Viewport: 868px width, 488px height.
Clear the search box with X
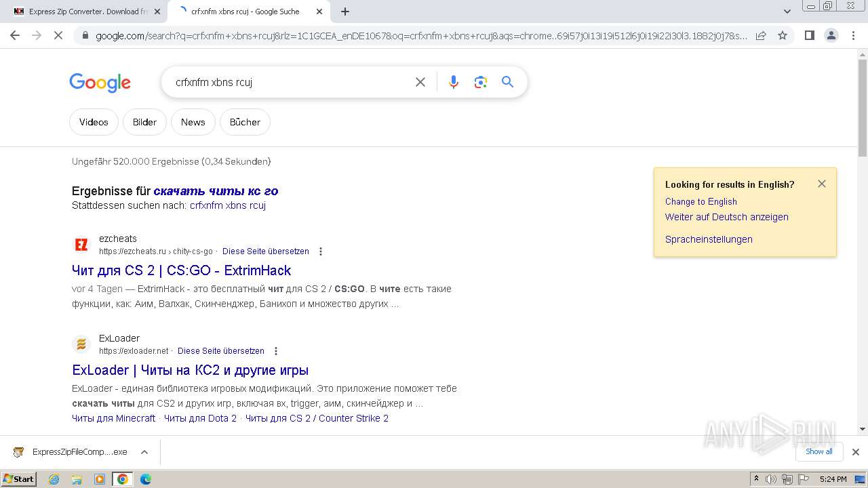420,82
